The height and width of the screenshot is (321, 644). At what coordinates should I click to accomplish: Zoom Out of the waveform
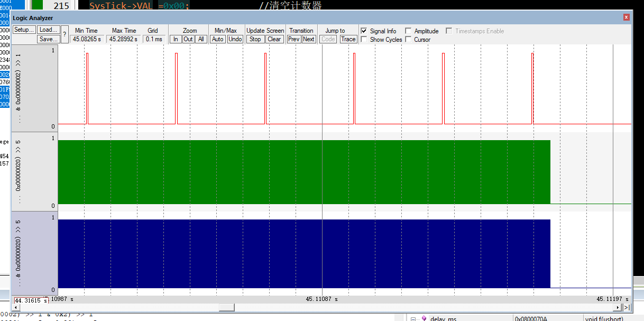pyautogui.click(x=188, y=39)
